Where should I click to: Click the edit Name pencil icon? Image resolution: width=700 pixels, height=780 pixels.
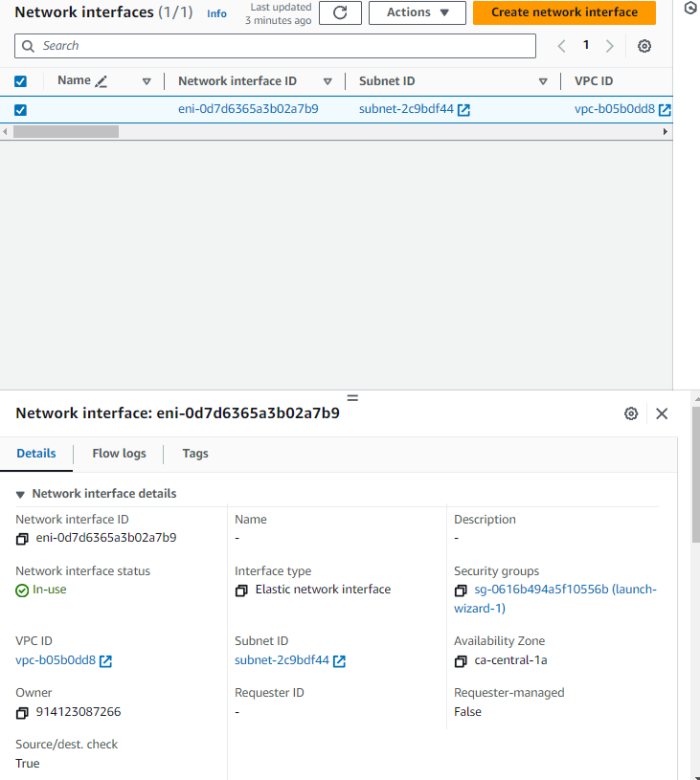[x=102, y=81]
